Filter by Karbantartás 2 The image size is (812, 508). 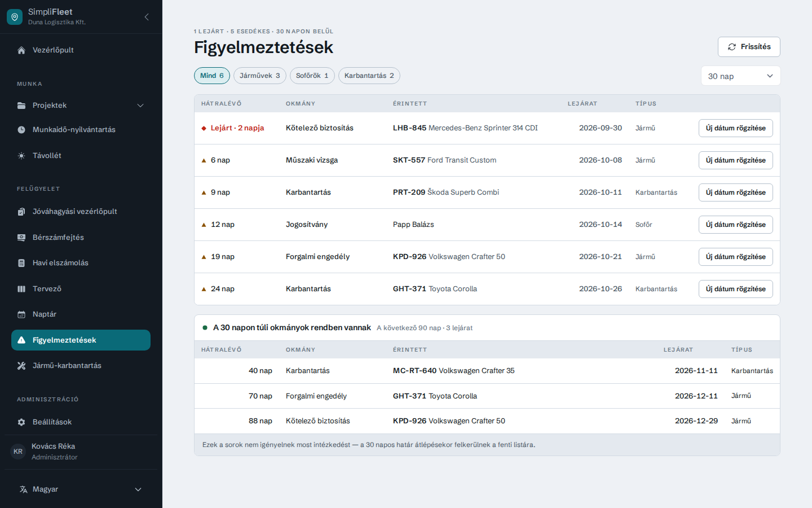click(369, 76)
